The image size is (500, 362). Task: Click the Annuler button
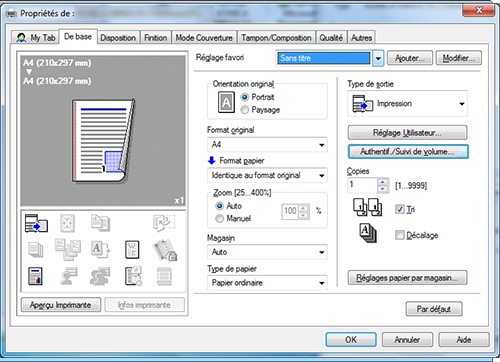pos(407,340)
